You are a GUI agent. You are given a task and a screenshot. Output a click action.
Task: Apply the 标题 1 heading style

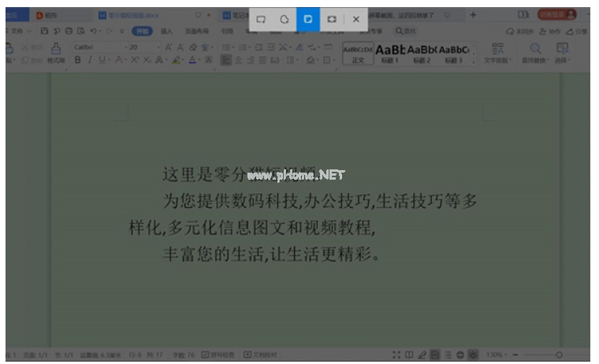(x=390, y=52)
